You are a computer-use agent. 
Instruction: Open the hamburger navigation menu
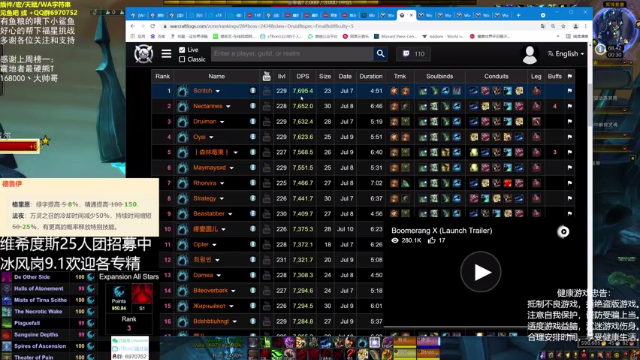click(166, 54)
